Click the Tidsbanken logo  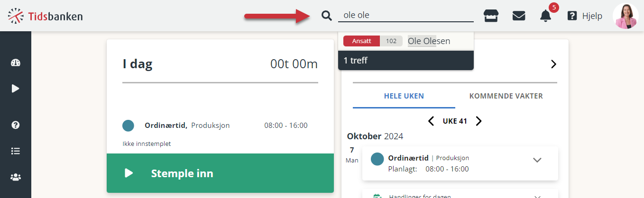point(45,16)
